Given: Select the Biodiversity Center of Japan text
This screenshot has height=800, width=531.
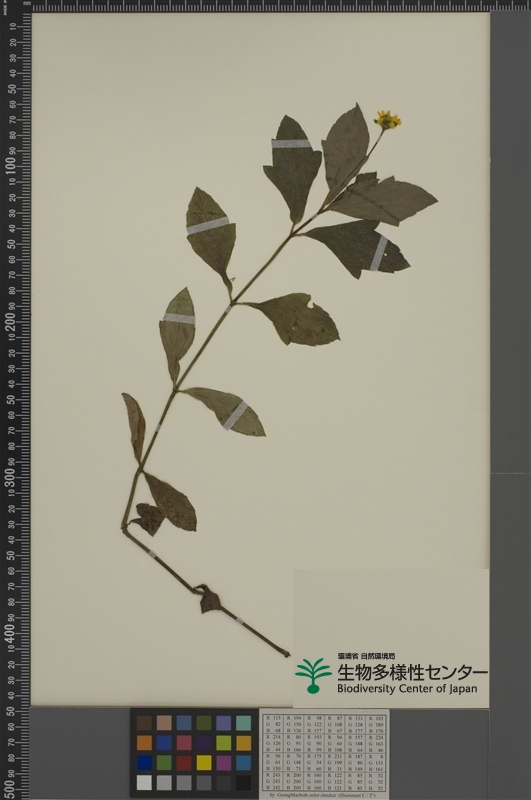Looking at the screenshot, I should (x=407, y=689).
